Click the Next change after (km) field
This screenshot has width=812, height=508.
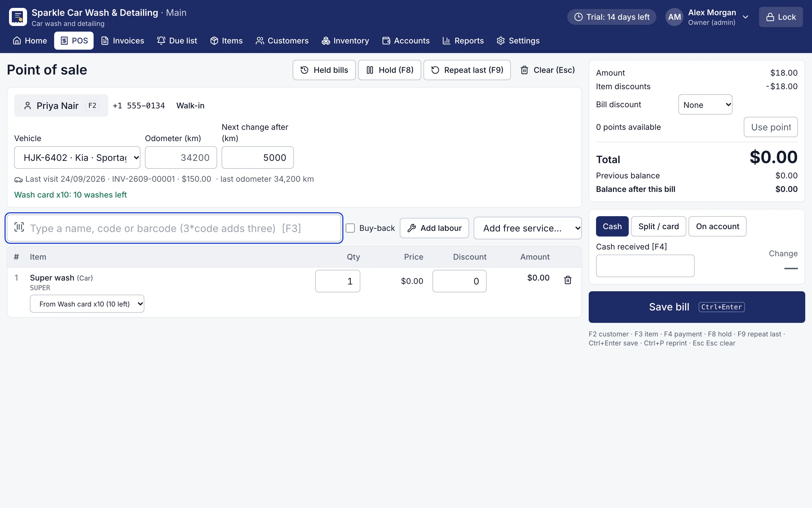click(x=258, y=157)
